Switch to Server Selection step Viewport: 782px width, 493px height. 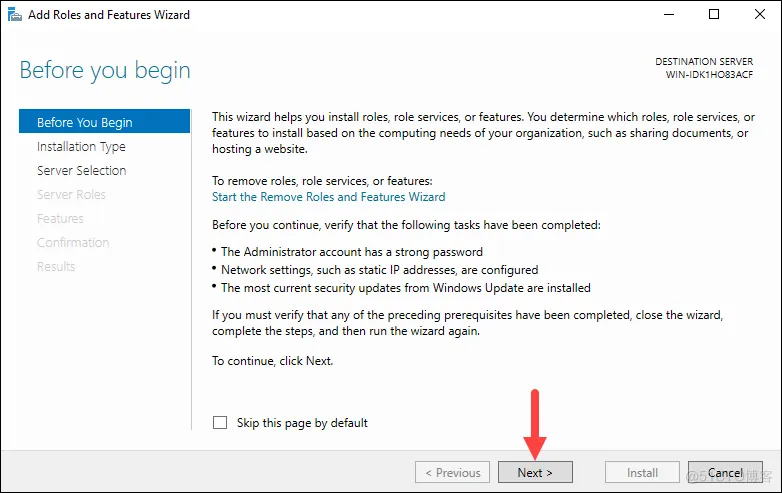(82, 170)
